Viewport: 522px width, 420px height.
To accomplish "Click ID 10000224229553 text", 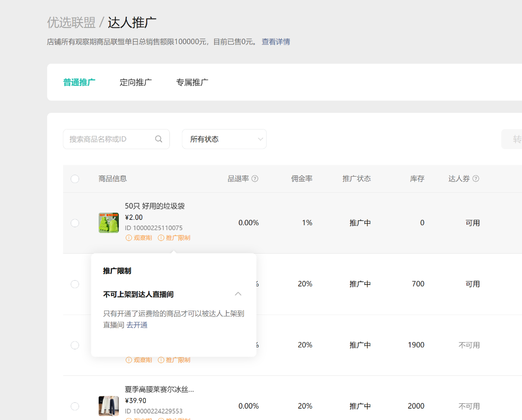I will [154, 411].
